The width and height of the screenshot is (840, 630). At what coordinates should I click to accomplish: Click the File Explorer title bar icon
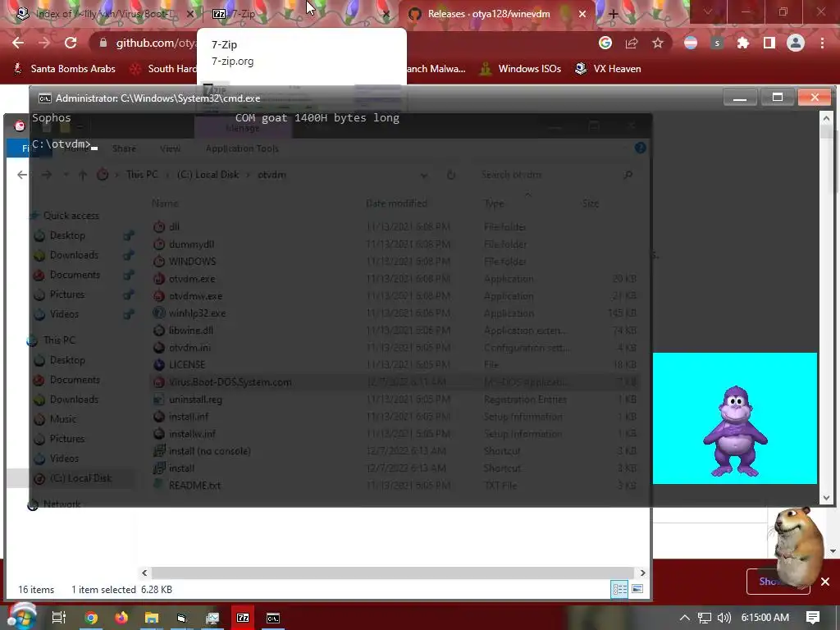(x=20, y=126)
